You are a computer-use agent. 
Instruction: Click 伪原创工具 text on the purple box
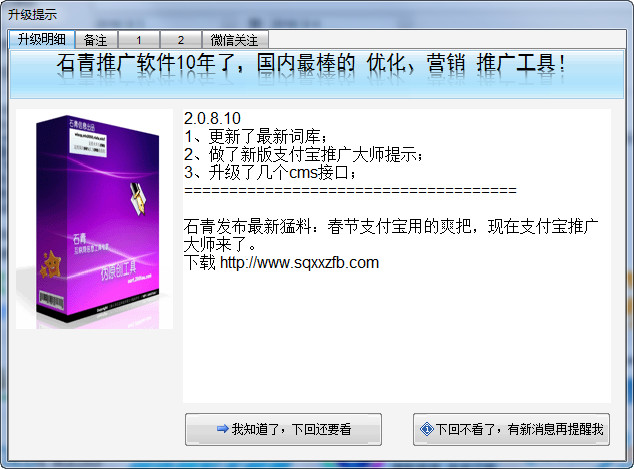(x=118, y=270)
